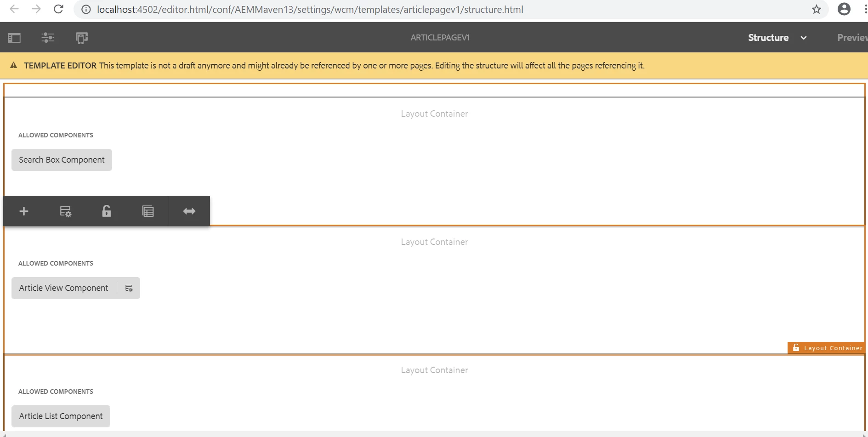Open Article View Component policy icon
The height and width of the screenshot is (437, 868).
click(x=129, y=288)
